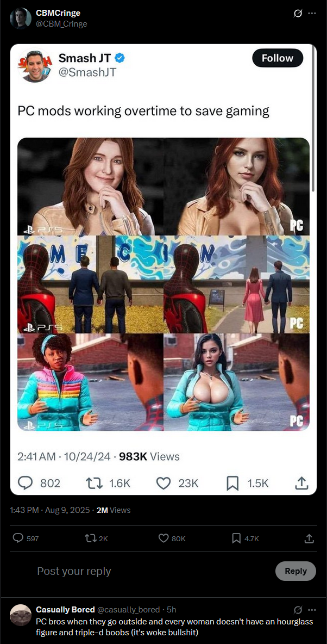Click the Grok icon on CBMCringe's post
Image resolution: width=327 pixels, height=644 pixels.
[298, 14]
